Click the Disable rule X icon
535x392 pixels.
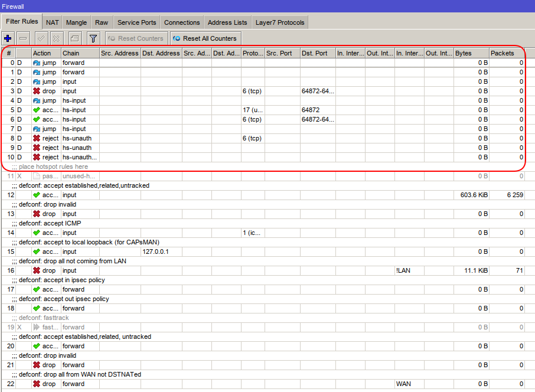click(x=57, y=38)
